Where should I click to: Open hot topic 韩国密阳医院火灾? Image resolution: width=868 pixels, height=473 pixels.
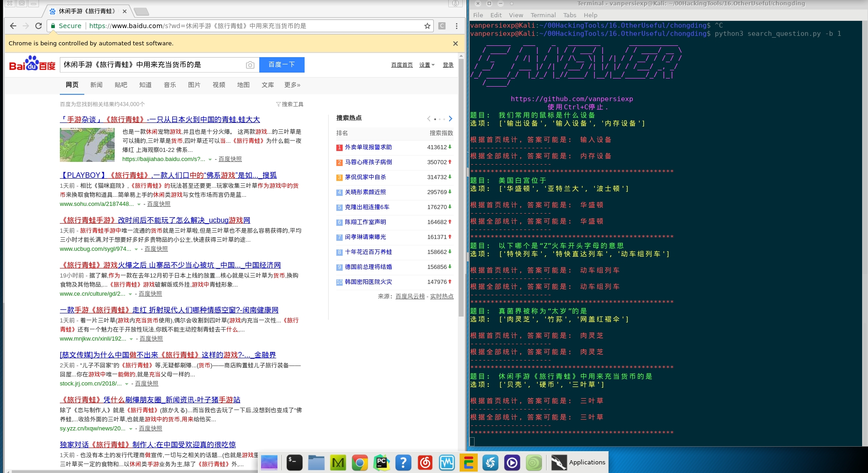pyautogui.click(x=368, y=282)
